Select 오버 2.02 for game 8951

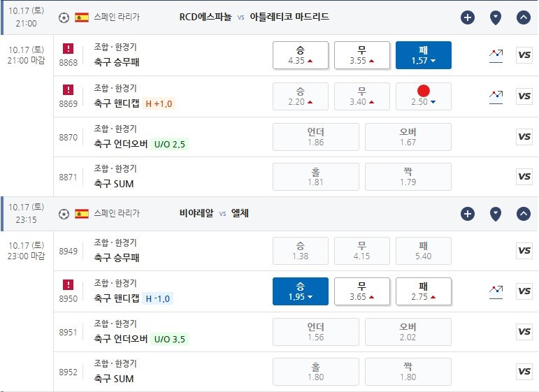click(408, 332)
